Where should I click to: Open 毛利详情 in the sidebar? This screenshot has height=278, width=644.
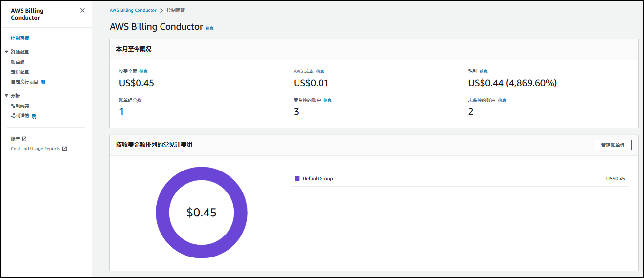[20, 116]
